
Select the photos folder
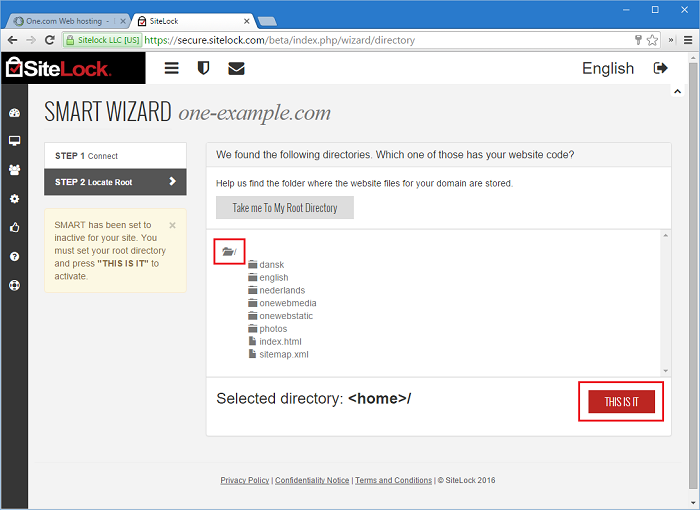(268, 329)
